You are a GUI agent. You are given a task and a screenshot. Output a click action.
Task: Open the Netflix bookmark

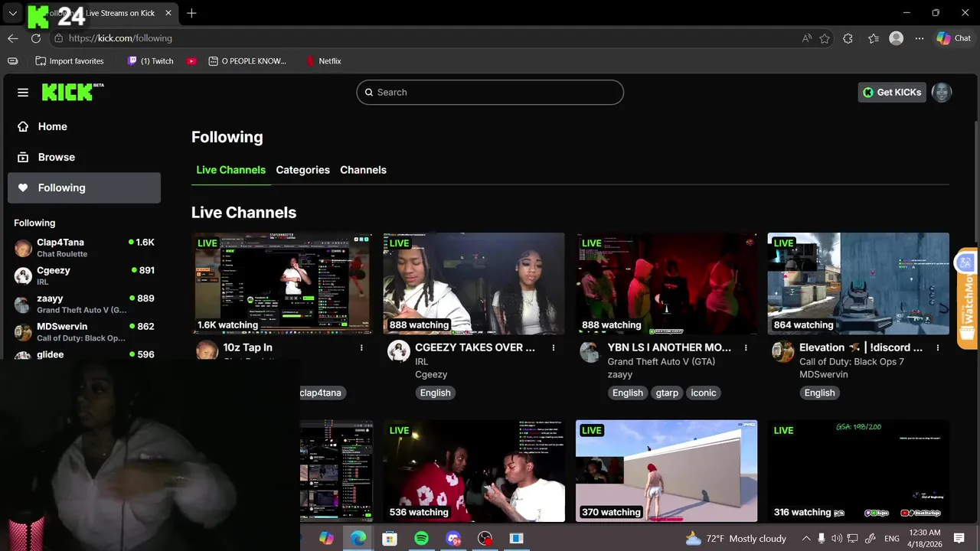[x=323, y=61]
